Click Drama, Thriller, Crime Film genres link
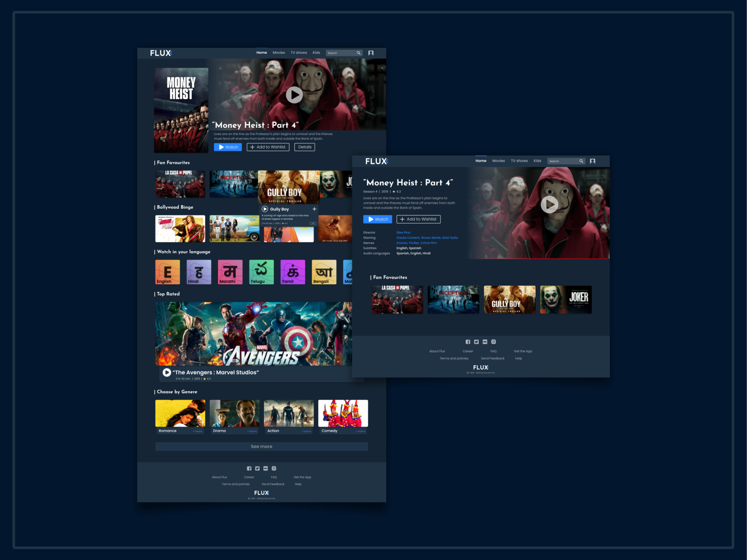The image size is (747, 560). tap(416, 243)
